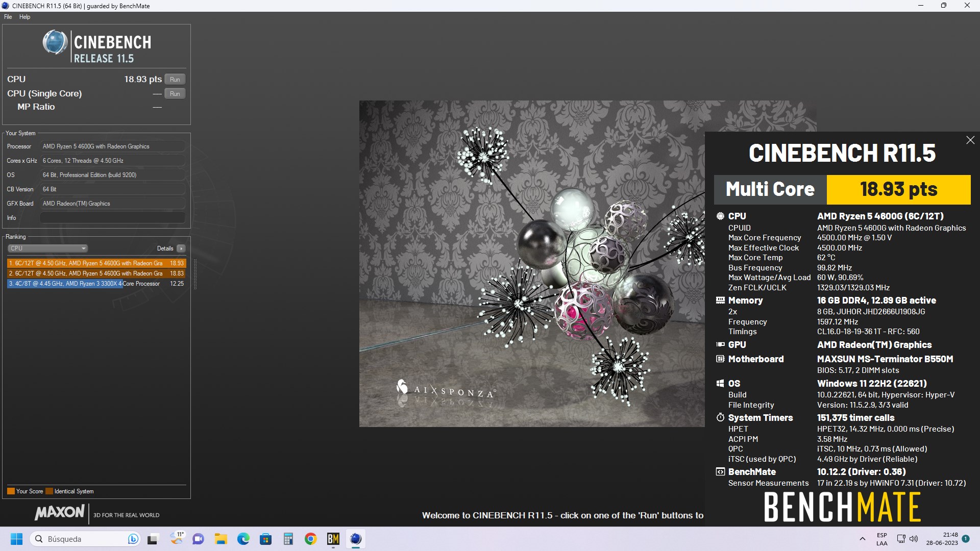Click the CB Version field value
Viewport: 980px width, 551px height.
tap(112, 189)
